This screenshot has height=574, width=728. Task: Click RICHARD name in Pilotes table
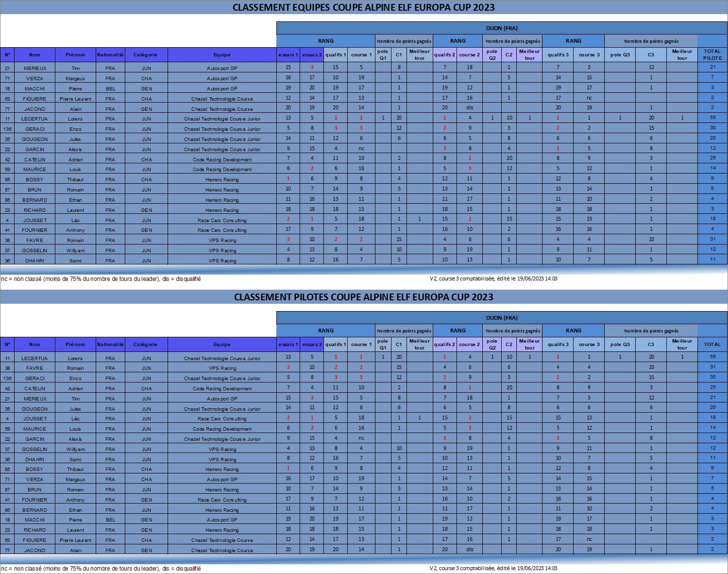[x=34, y=530]
